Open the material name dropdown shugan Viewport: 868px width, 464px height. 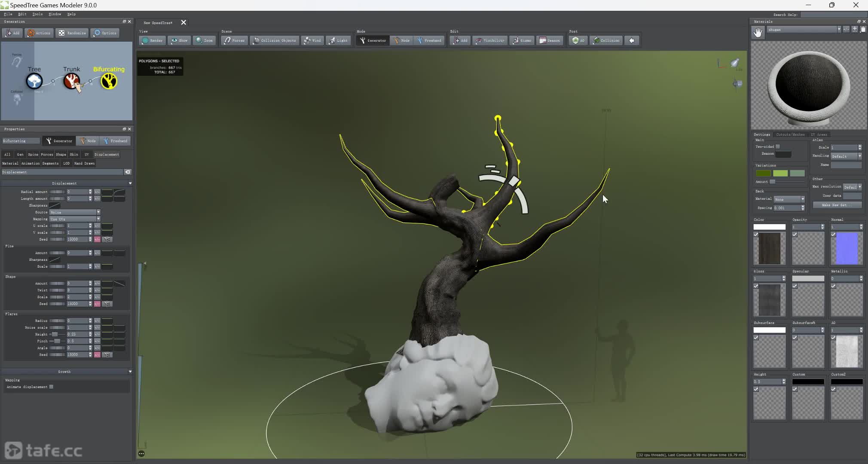point(804,29)
